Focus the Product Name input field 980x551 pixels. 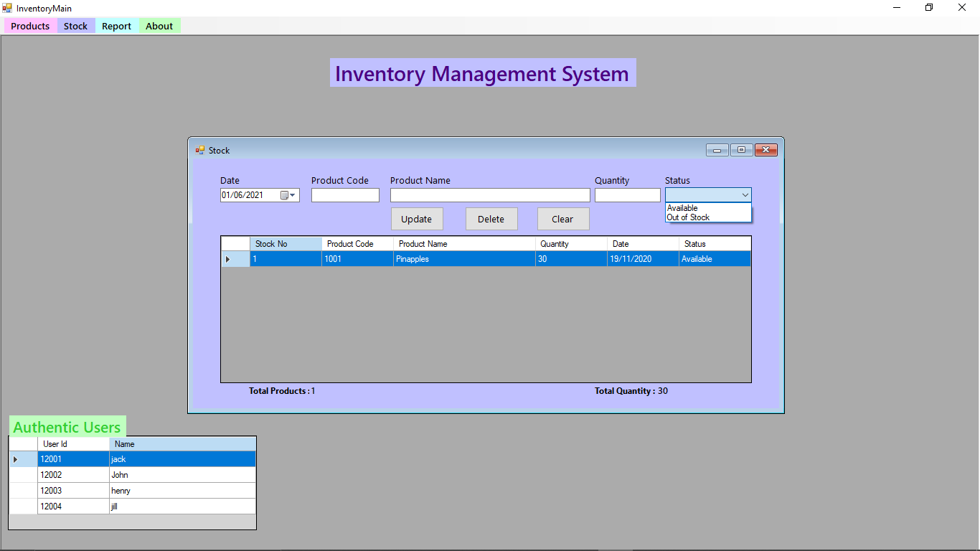[x=490, y=195]
